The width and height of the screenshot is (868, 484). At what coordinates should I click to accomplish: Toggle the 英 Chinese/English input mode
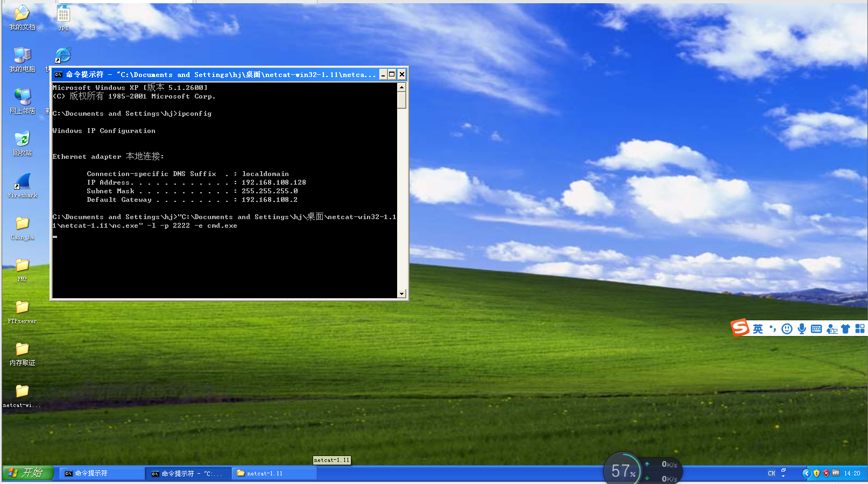(758, 329)
